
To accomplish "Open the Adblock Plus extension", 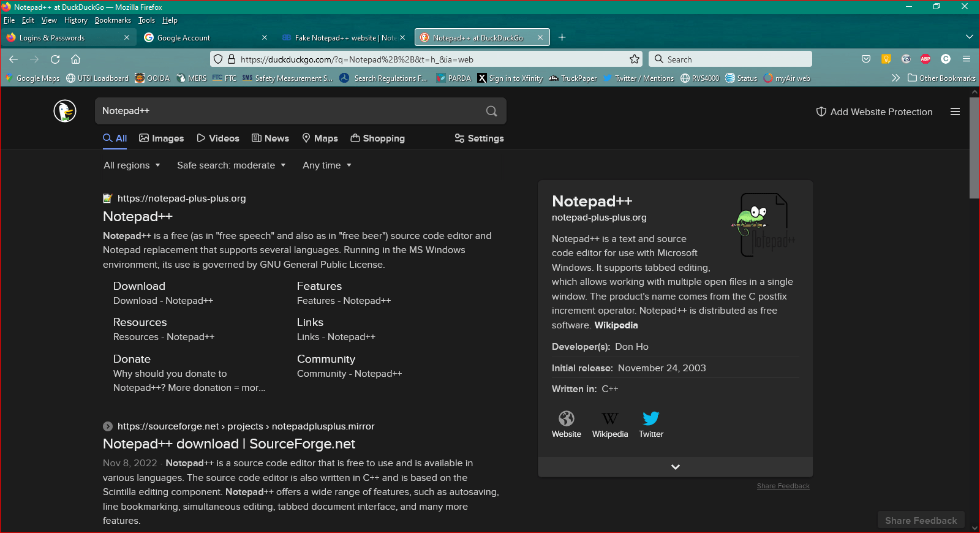I will click(925, 59).
